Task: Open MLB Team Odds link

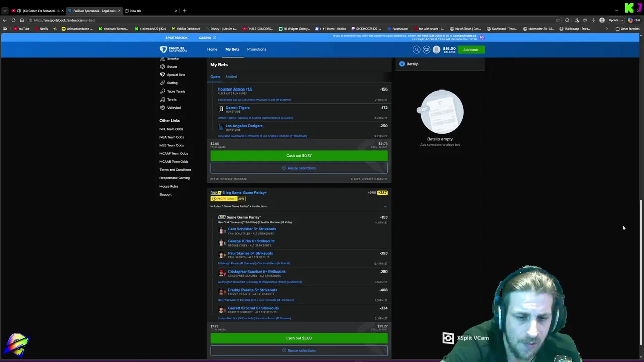Action: click(172, 145)
